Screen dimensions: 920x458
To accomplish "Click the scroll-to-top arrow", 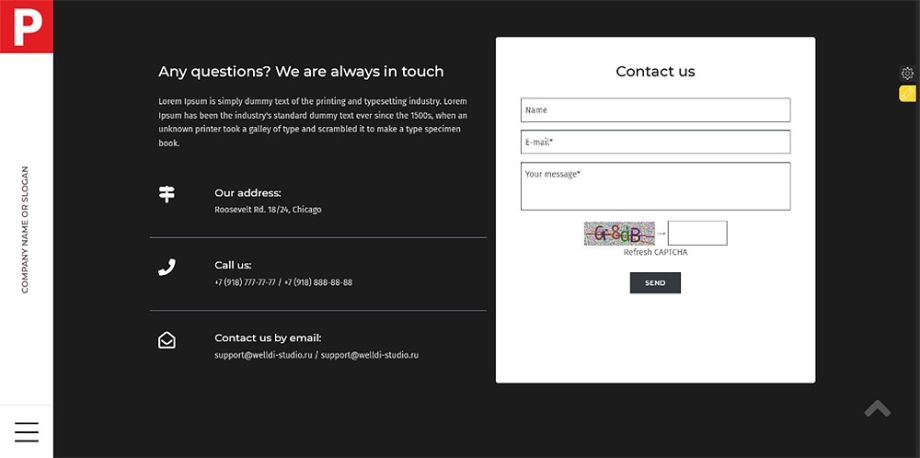I will click(877, 408).
